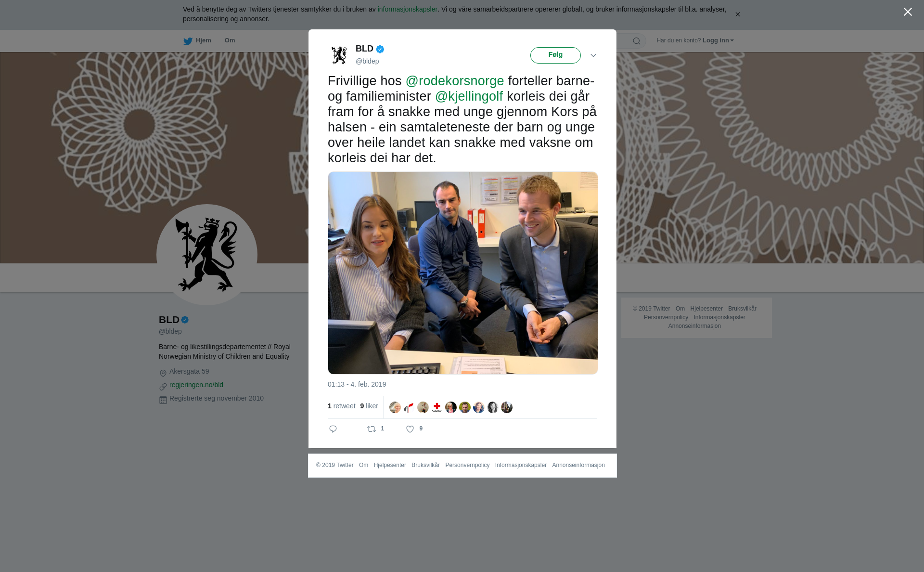This screenshot has width=924, height=572.
Task: Expand the tweet options chevron menu
Action: coord(593,55)
